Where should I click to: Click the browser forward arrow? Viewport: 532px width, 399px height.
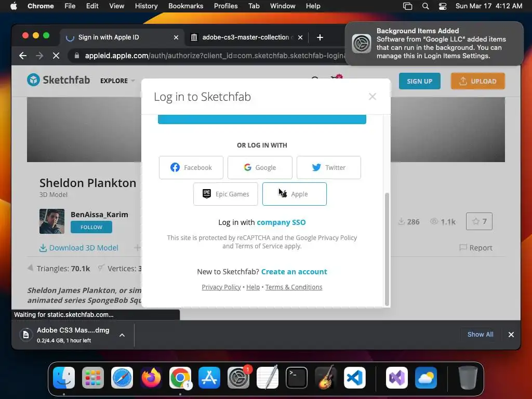[x=39, y=56]
